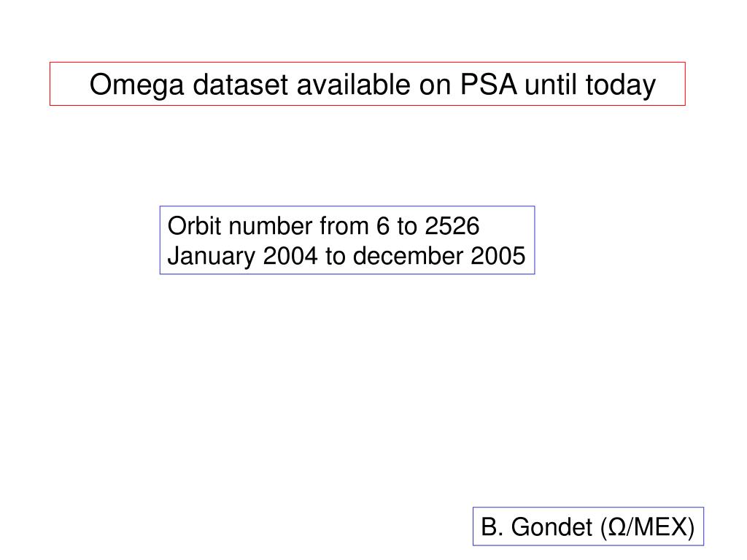Image resolution: width=747 pixels, height=560 pixels.
Task: Select the blue-bordered orbit information box
Action: 347,240
